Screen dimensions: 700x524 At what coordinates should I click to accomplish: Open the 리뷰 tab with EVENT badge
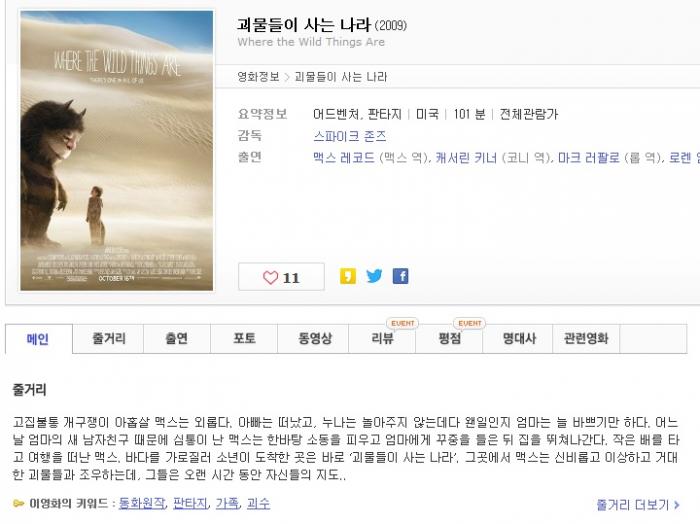click(x=383, y=339)
